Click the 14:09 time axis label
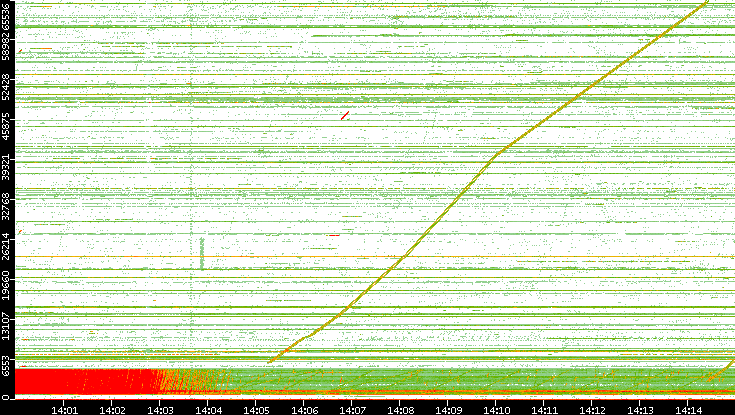This screenshot has height=415, width=735. pos(448,409)
